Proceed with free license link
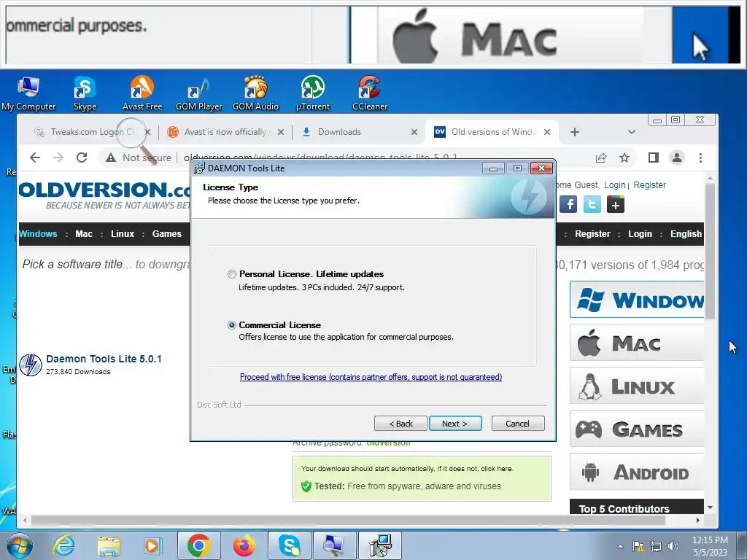Screen dimensions: 747x560 [x=371, y=377]
